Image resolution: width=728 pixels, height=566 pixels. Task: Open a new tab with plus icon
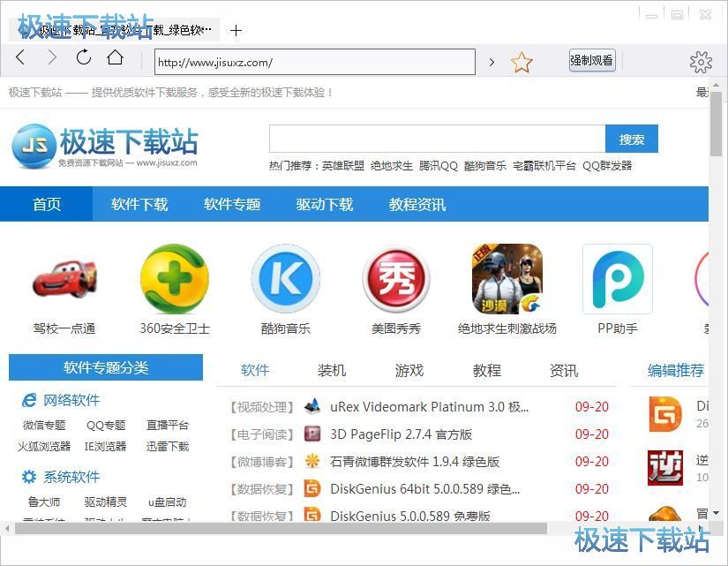[x=236, y=31]
